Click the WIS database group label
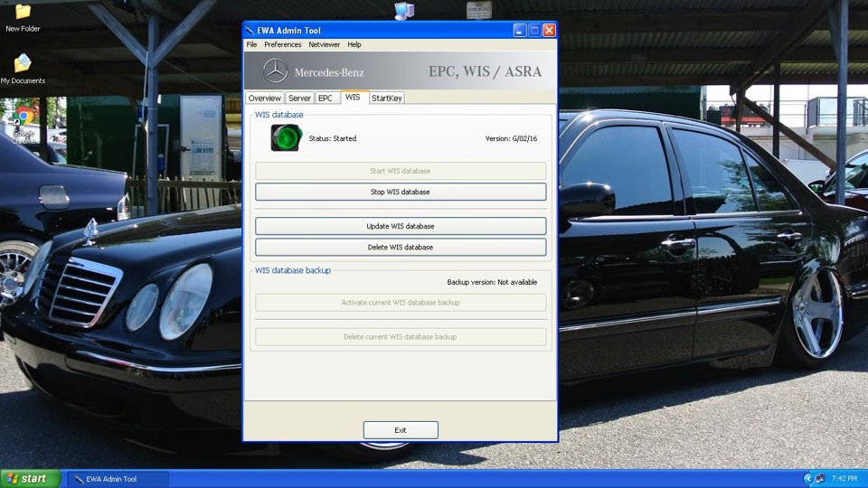The image size is (868, 488). 279,115
